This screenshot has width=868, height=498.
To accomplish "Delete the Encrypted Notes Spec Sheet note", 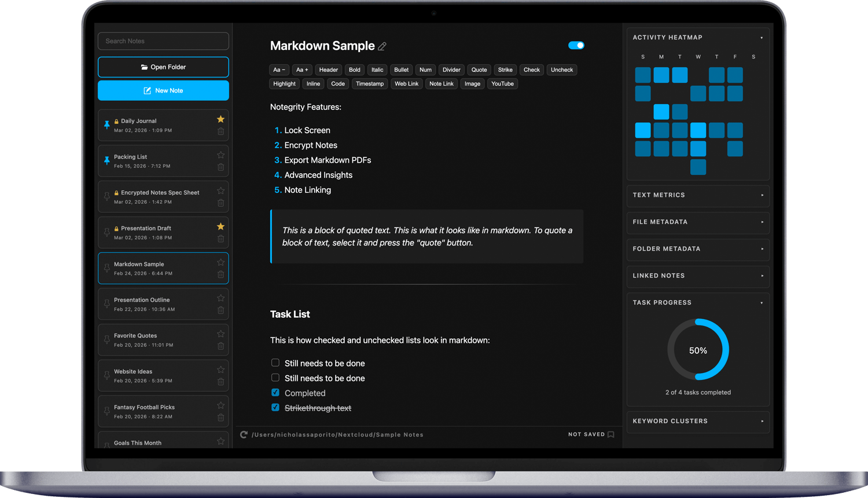I will tap(220, 203).
